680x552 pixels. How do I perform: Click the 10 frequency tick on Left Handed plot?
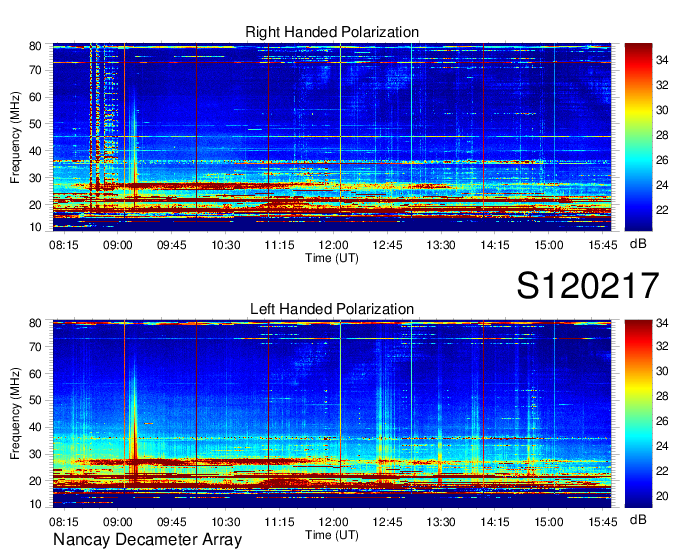35,504
